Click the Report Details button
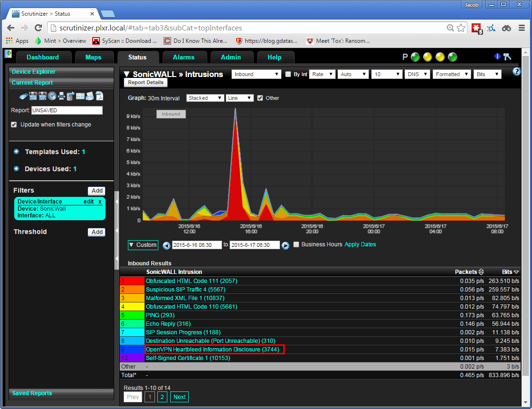532x409 pixels. pos(145,82)
